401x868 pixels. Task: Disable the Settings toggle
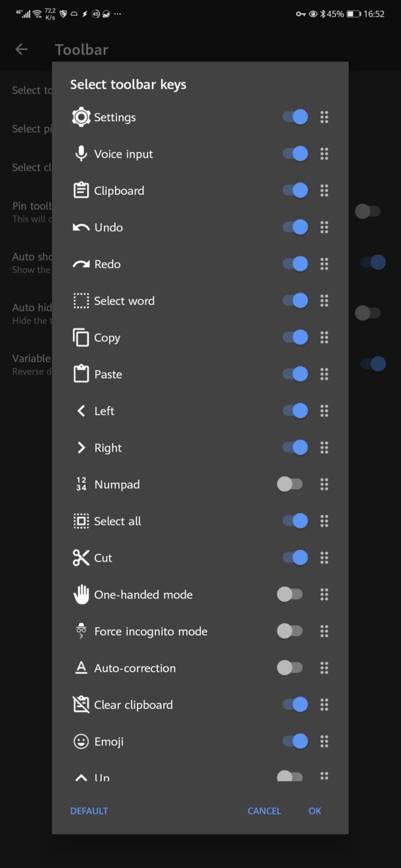coord(293,117)
